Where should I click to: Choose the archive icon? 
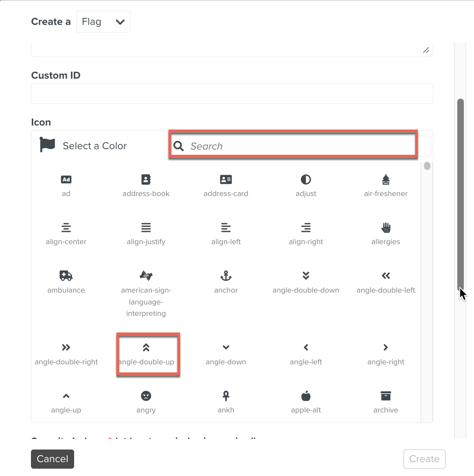pos(386,396)
